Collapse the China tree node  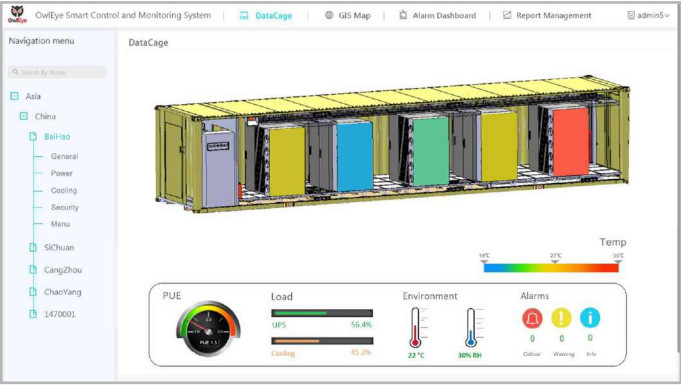[24, 116]
